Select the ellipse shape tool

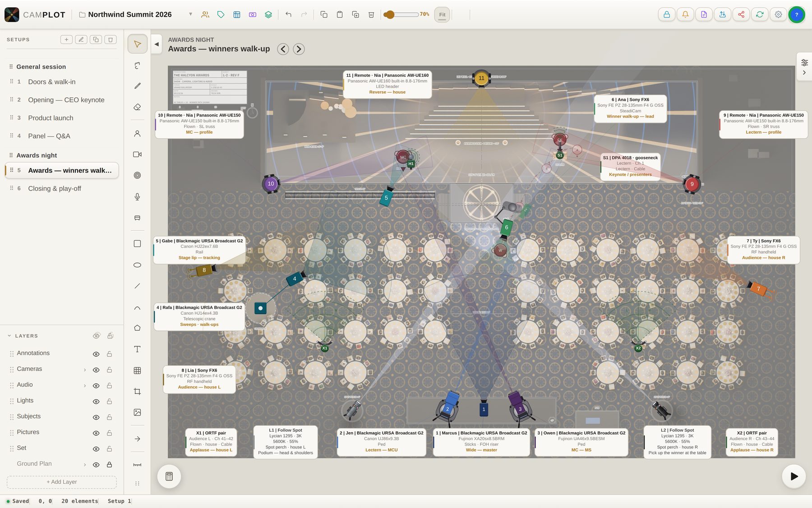[x=138, y=265]
